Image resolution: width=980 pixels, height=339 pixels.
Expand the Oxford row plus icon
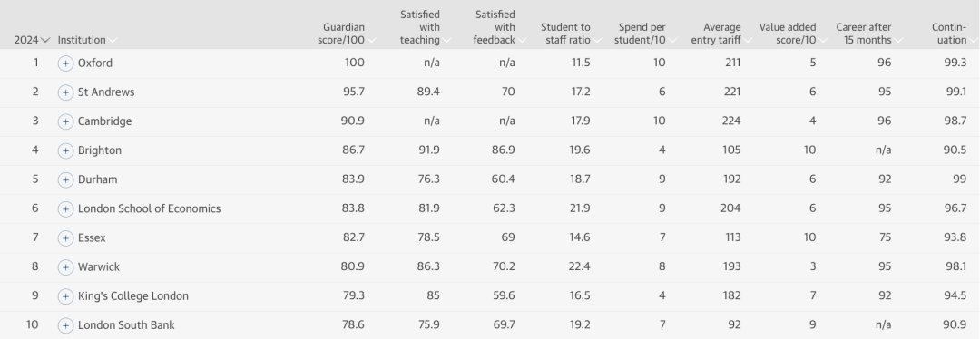[x=65, y=63]
